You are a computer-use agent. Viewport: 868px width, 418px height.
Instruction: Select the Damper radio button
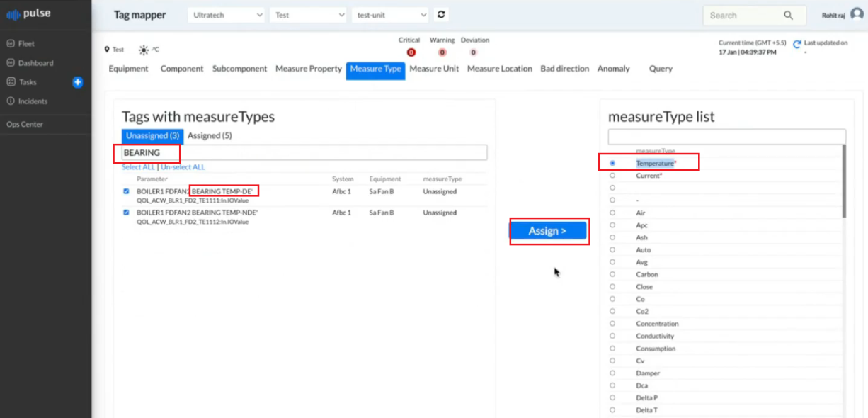tap(612, 373)
